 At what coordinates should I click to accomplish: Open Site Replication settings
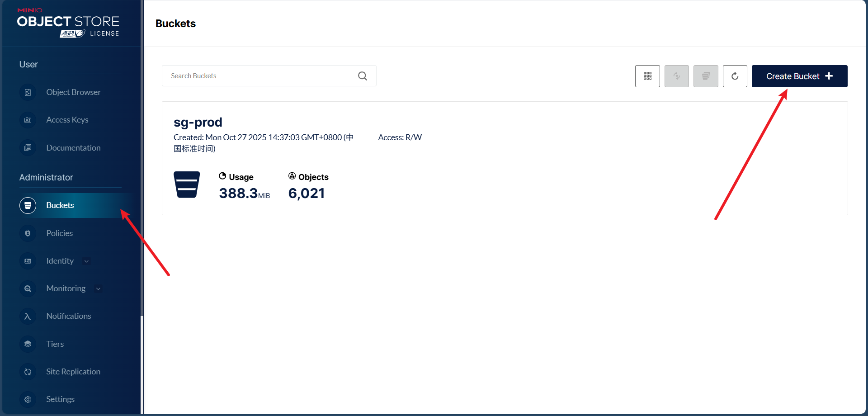73,372
